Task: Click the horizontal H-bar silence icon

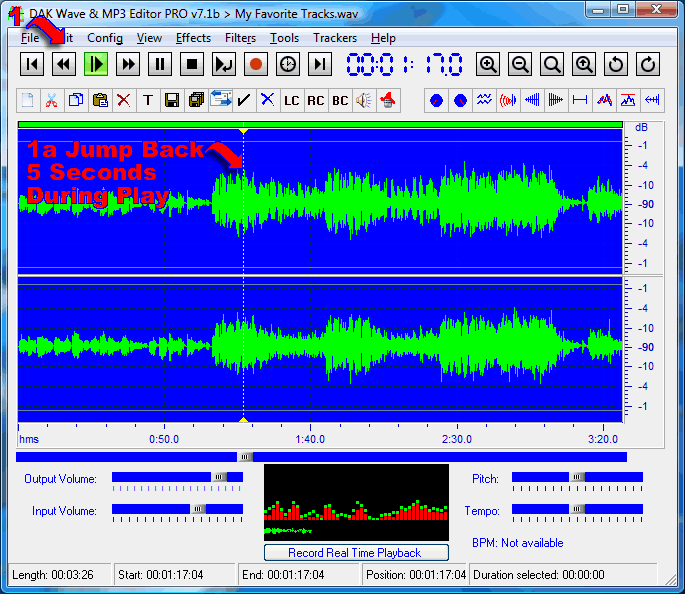Action: (580, 100)
